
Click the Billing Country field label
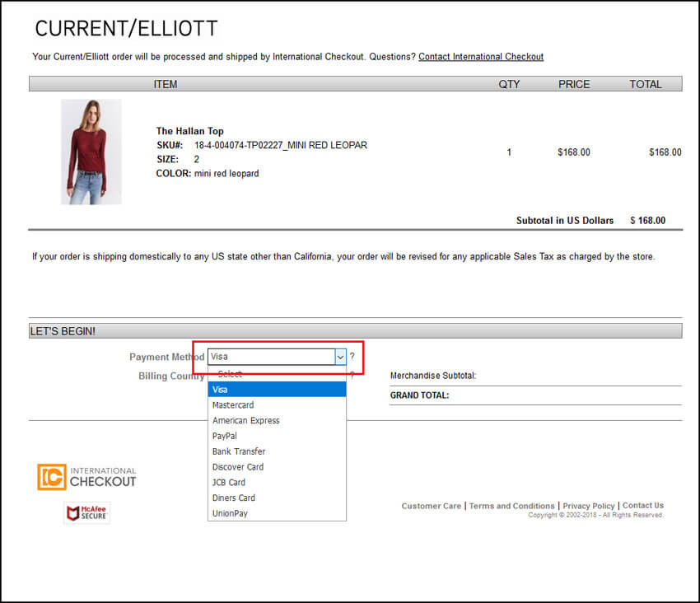pos(171,376)
